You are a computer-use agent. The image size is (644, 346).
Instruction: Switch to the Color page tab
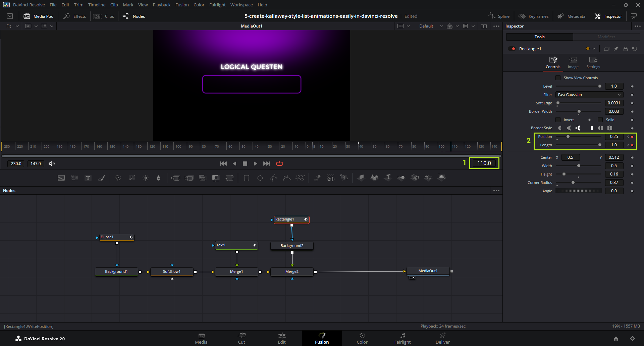[362, 338]
